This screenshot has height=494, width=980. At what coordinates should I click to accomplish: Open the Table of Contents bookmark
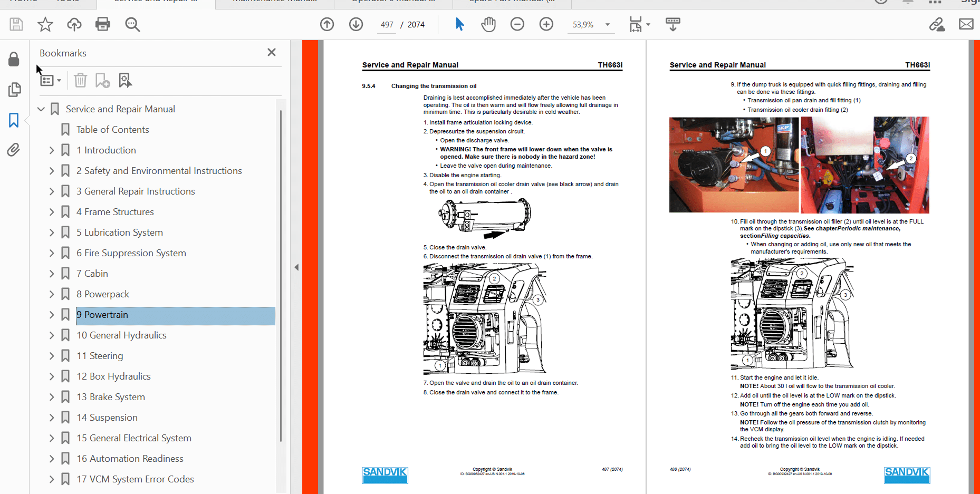(x=113, y=130)
